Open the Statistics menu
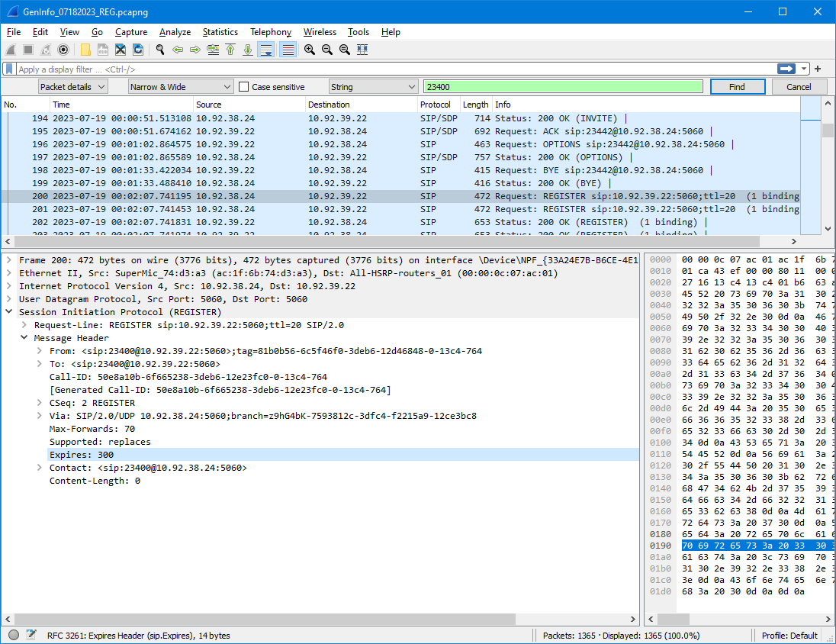This screenshot has width=836, height=644. tap(220, 32)
